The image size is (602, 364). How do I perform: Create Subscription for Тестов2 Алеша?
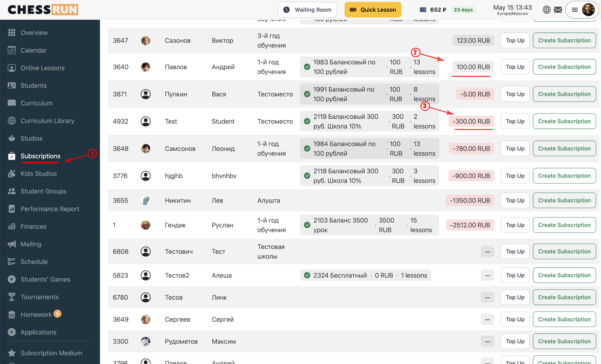tap(564, 275)
